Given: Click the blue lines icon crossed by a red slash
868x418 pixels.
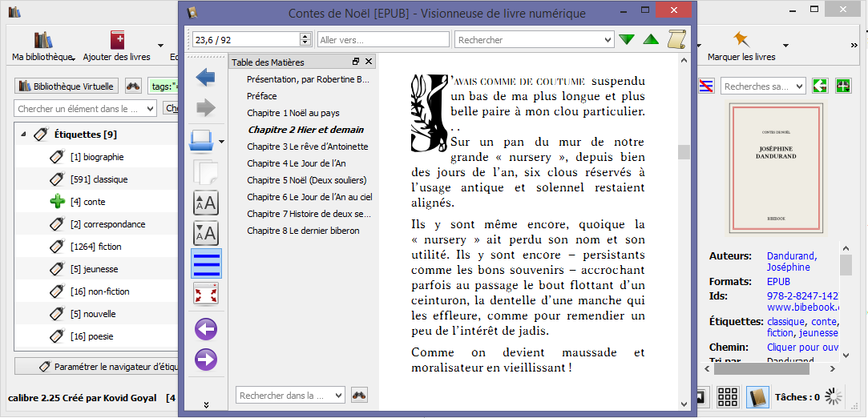Looking at the screenshot, I should [706, 86].
